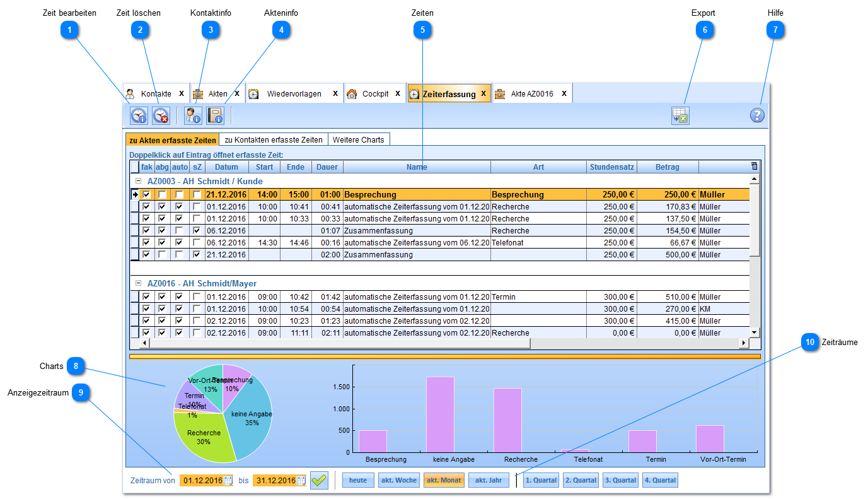Apply the date range with green checkmark
The width and height of the screenshot is (868, 499).
(x=320, y=480)
